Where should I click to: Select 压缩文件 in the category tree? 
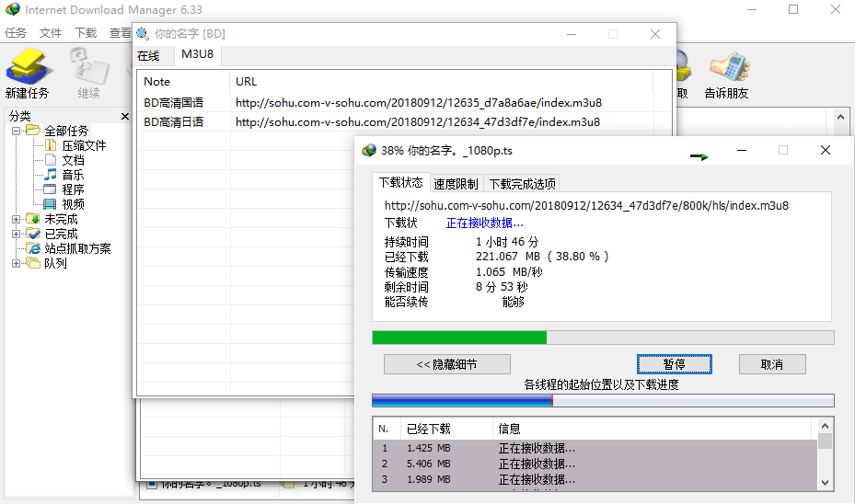tap(84, 145)
